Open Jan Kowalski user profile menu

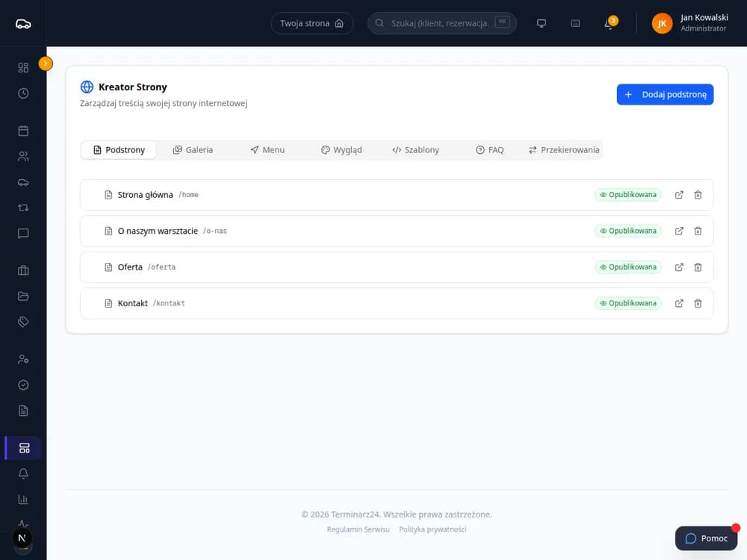coord(689,23)
